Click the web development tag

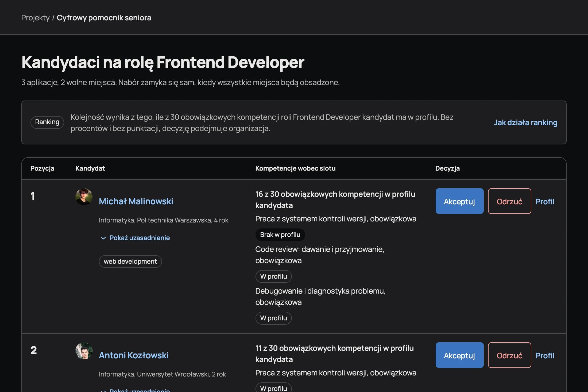click(x=130, y=261)
